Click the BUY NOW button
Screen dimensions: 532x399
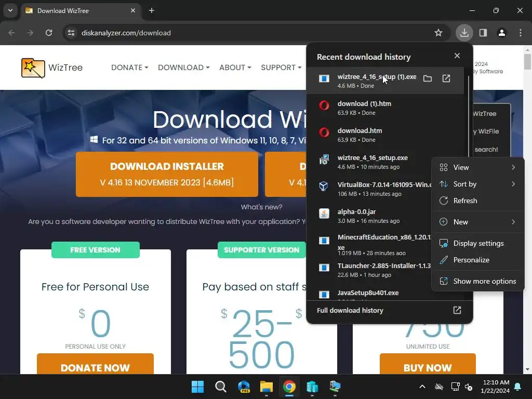(x=428, y=364)
